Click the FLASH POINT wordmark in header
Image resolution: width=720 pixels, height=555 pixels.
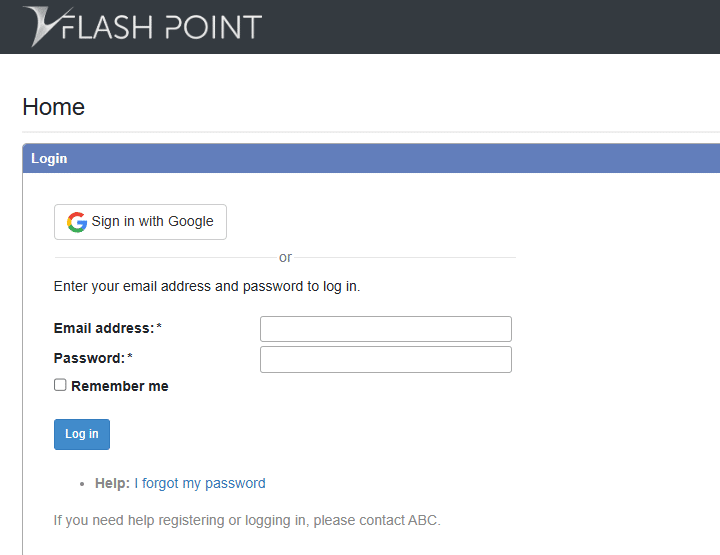(x=165, y=26)
